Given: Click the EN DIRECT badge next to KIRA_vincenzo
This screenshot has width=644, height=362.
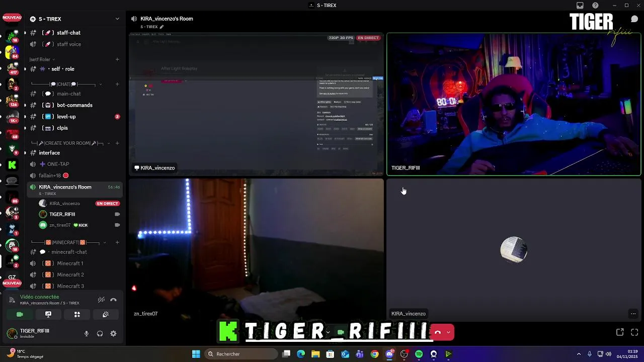Looking at the screenshot, I should 108,204.
